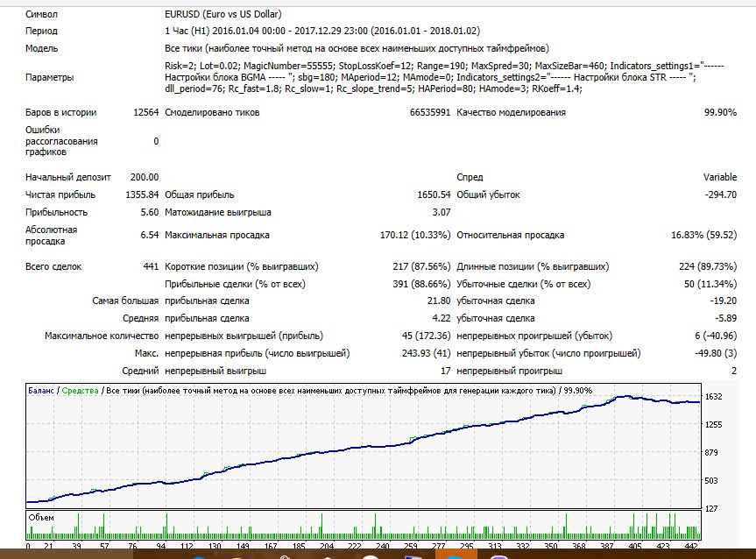Select long positions value "224 (89.73%)"
Viewport: 756px width, 559px height.
708,266
